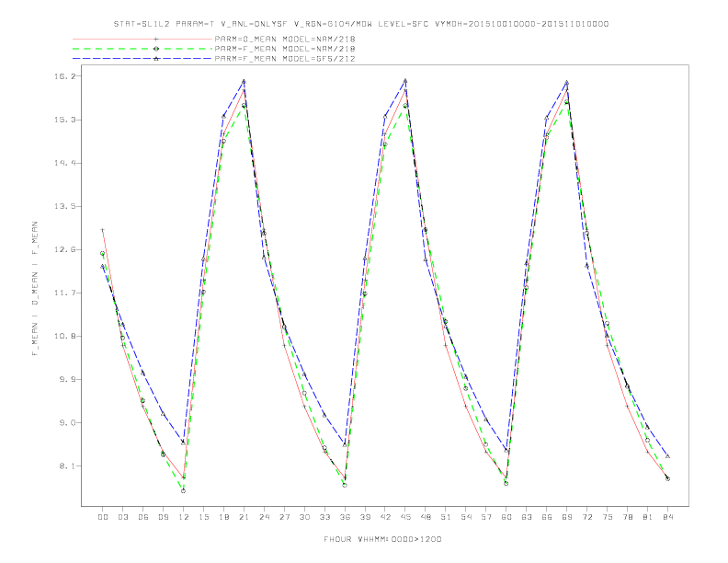Click x-axis forecast hour label 75
This screenshot has width=728, height=563.
(x=608, y=517)
